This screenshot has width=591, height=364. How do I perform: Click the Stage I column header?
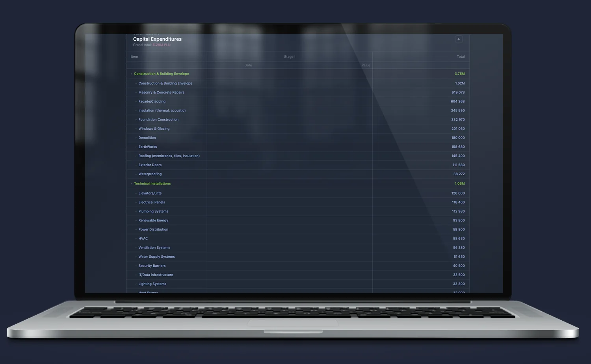click(x=290, y=57)
